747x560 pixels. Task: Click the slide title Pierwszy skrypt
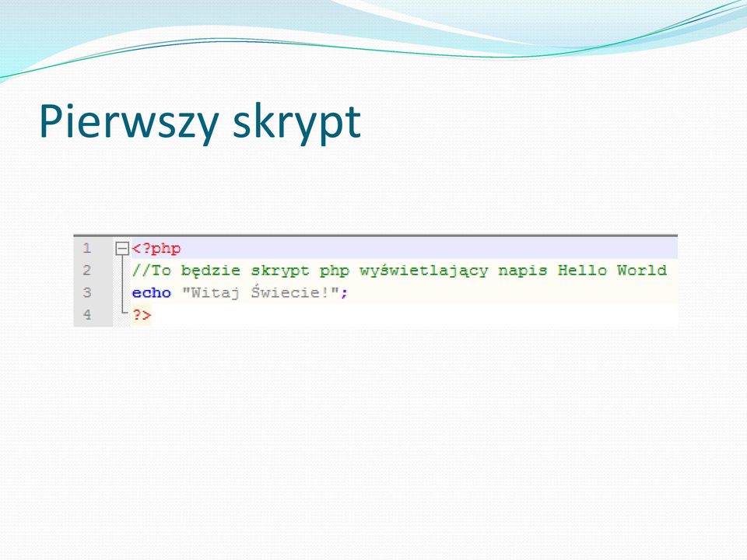200,122
